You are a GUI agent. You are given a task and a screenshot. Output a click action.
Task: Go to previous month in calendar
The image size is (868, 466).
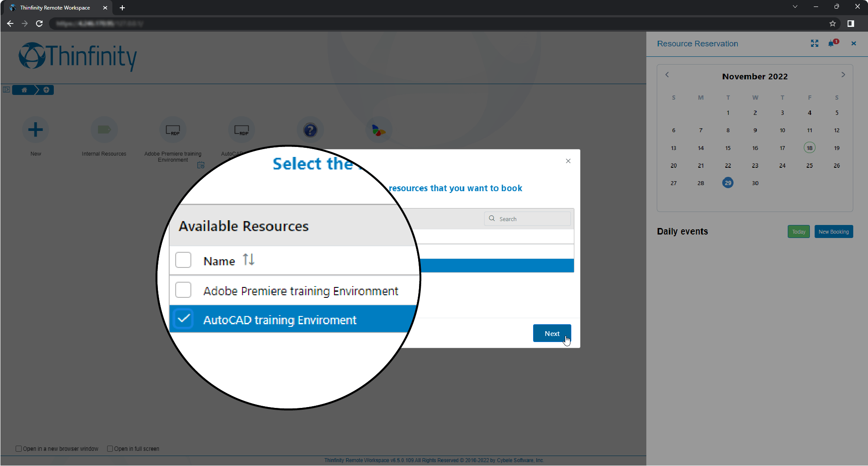click(x=667, y=75)
